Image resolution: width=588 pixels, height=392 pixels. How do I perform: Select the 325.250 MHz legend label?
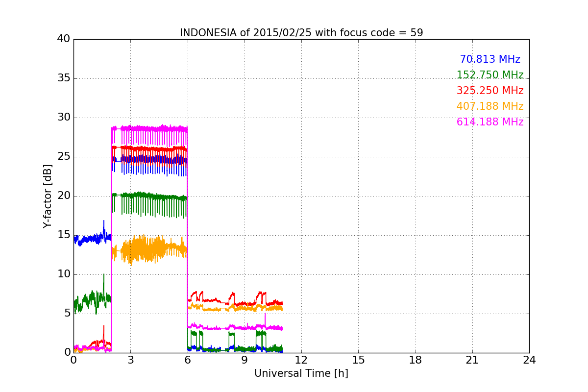[490, 91]
